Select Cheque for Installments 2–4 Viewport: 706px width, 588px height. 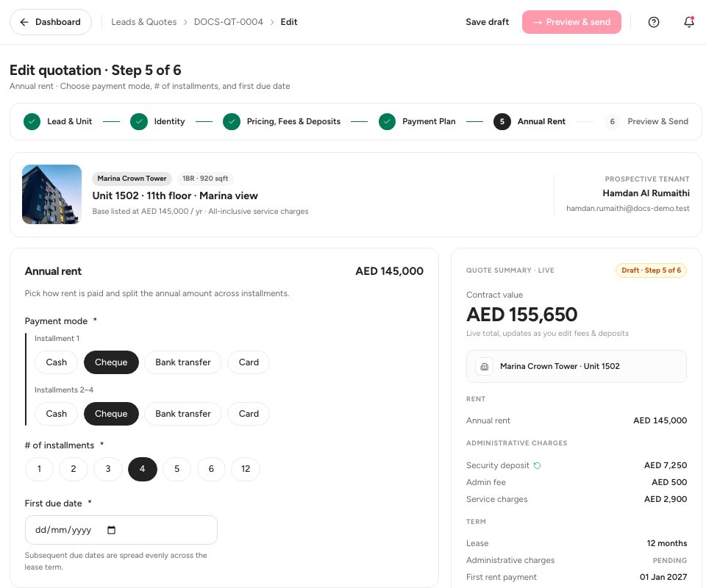pos(111,414)
